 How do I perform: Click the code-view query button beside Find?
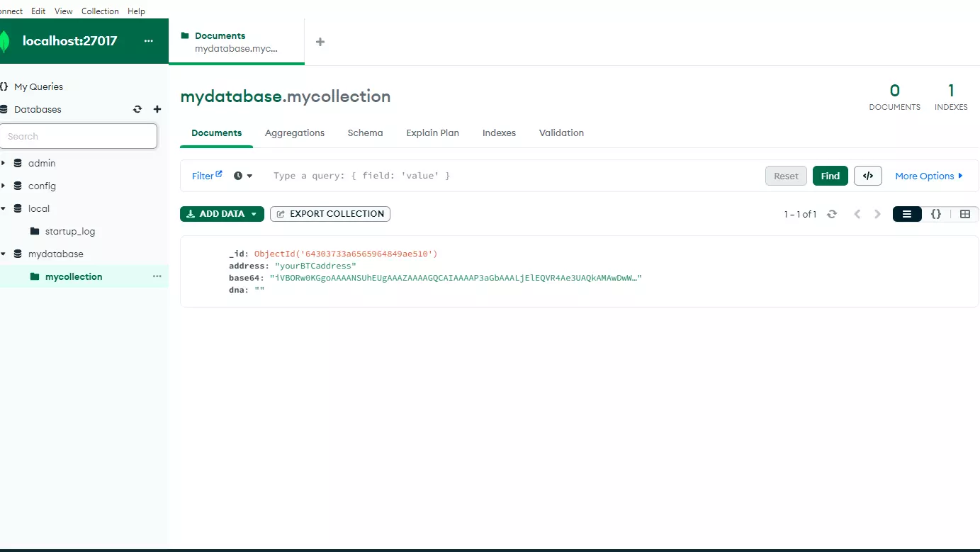(x=867, y=176)
